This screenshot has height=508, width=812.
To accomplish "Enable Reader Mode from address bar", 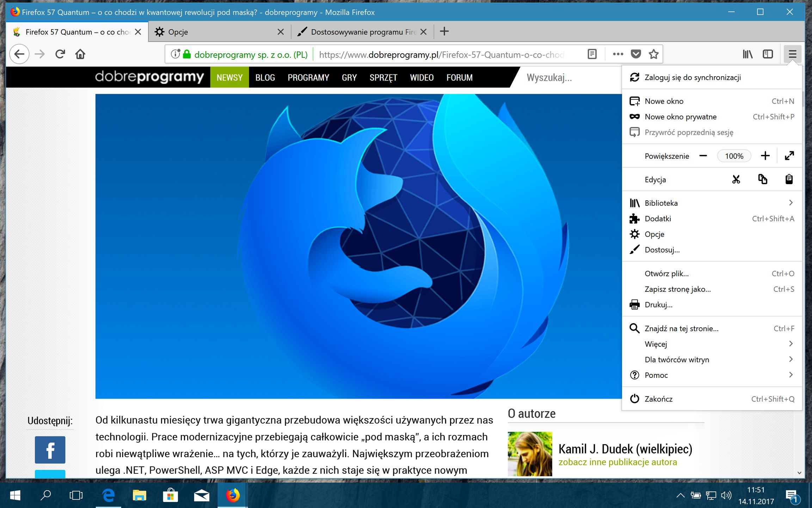I will [591, 54].
